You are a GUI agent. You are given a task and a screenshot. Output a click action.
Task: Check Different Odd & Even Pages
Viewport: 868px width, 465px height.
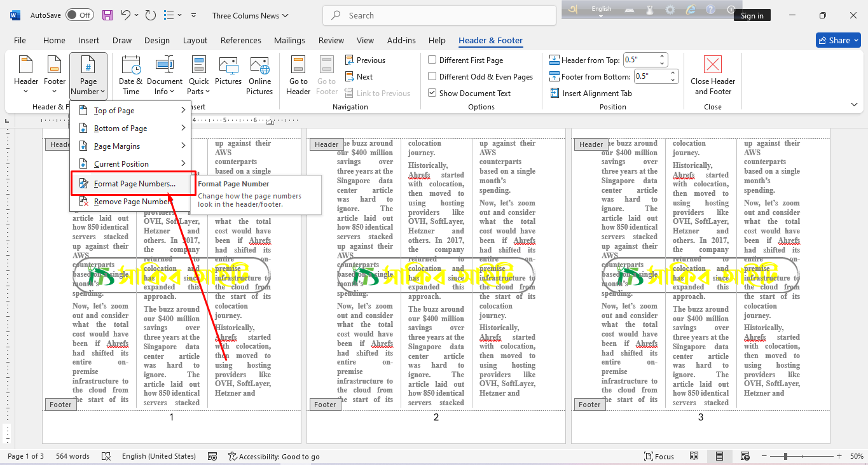click(x=432, y=77)
